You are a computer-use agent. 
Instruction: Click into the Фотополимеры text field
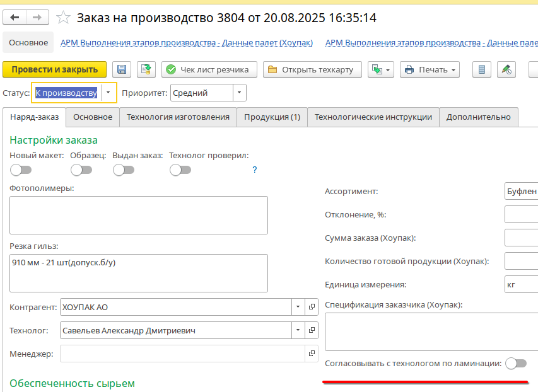coord(139,215)
